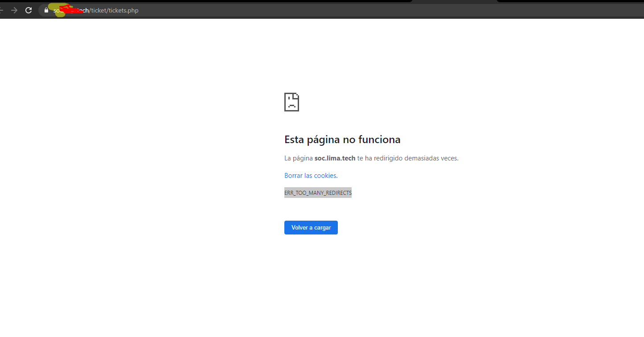Focus the empty area of the address bar
The height and width of the screenshot is (337, 644).
[357, 10]
